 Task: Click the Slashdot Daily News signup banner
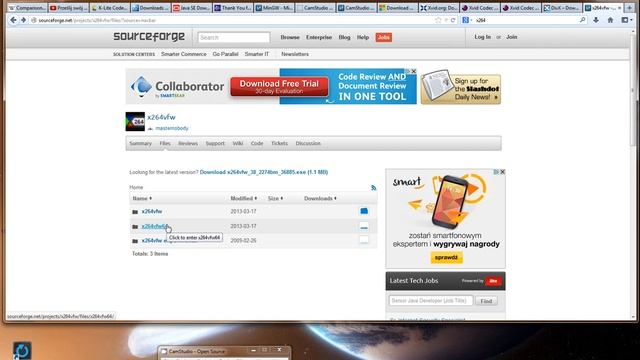[x=461, y=87]
